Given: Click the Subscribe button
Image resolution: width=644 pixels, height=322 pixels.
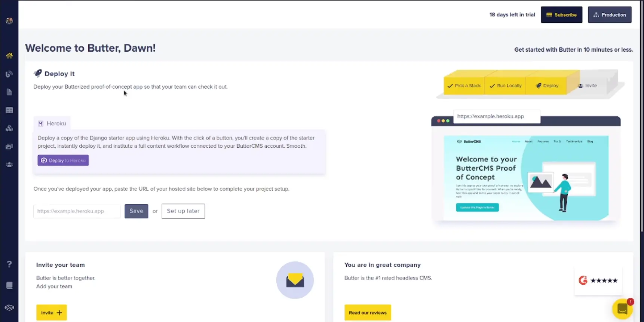Looking at the screenshot, I should point(561,15).
